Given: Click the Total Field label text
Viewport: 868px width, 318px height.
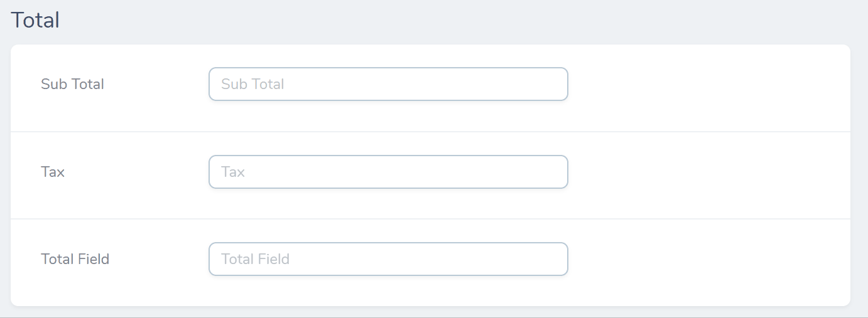Looking at the screenshot, I should click(75, 259).
